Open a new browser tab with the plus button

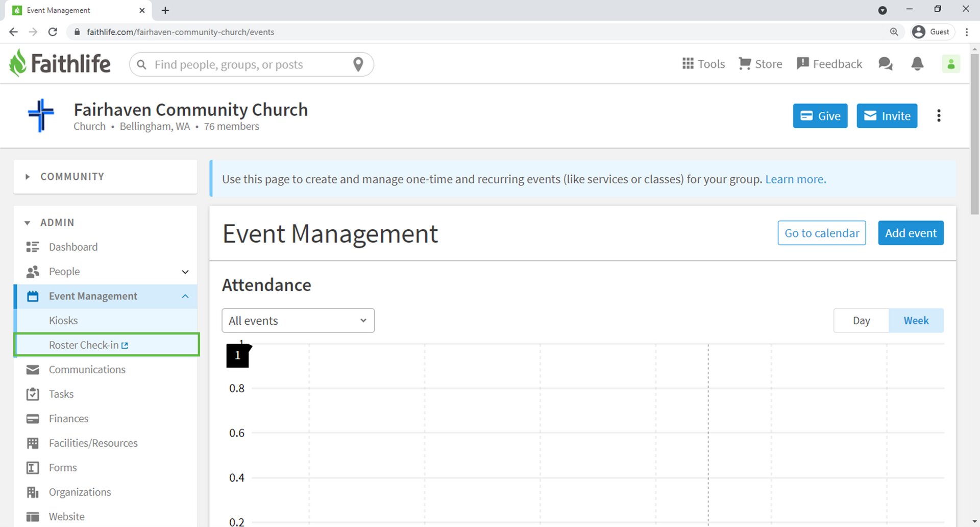click(165, 10)
